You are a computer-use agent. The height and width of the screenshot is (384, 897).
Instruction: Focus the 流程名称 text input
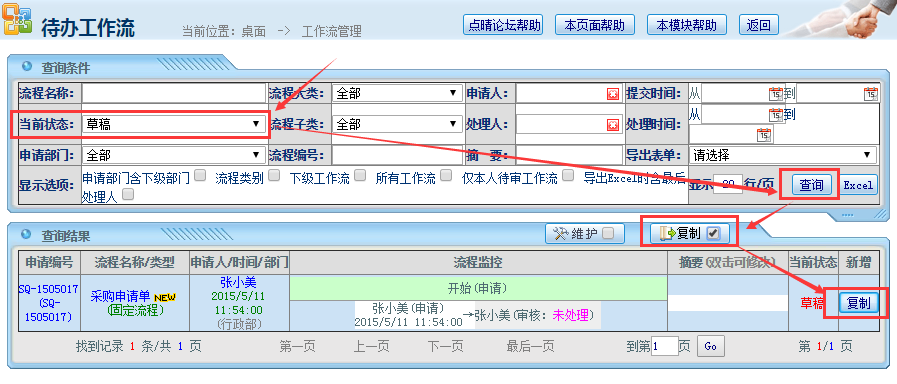pos(174,93)
